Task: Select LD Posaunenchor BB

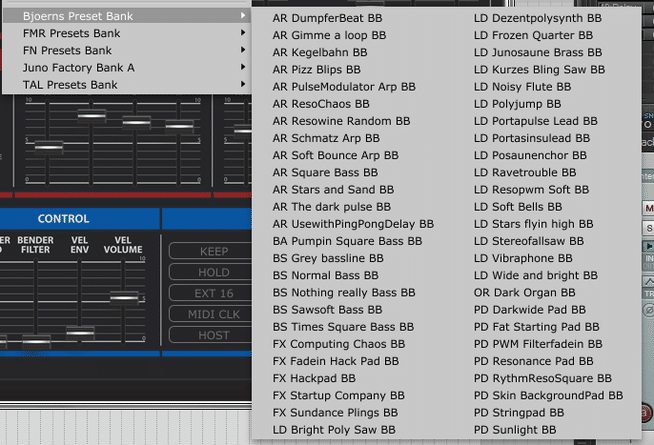Action: pyautogui.click(x=530, y=155)
